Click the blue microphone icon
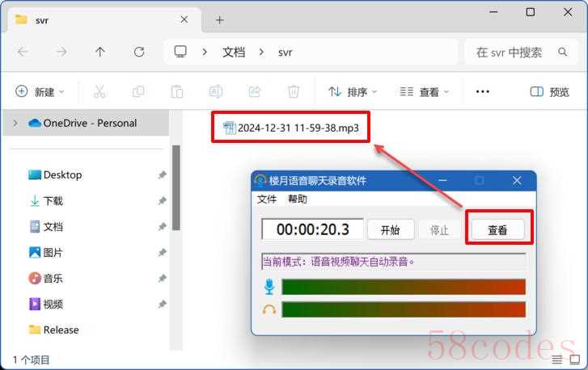This screenshot has height=370, width=588. pos(269,287)
